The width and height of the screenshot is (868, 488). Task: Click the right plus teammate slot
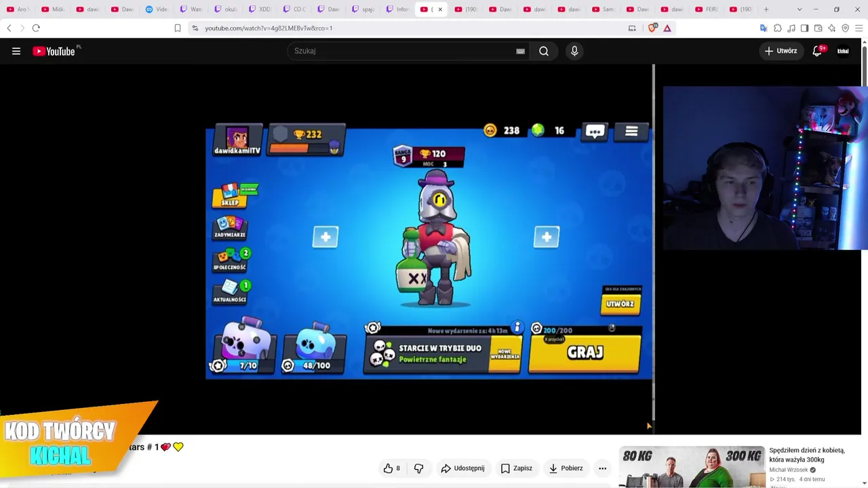point(547,237)
